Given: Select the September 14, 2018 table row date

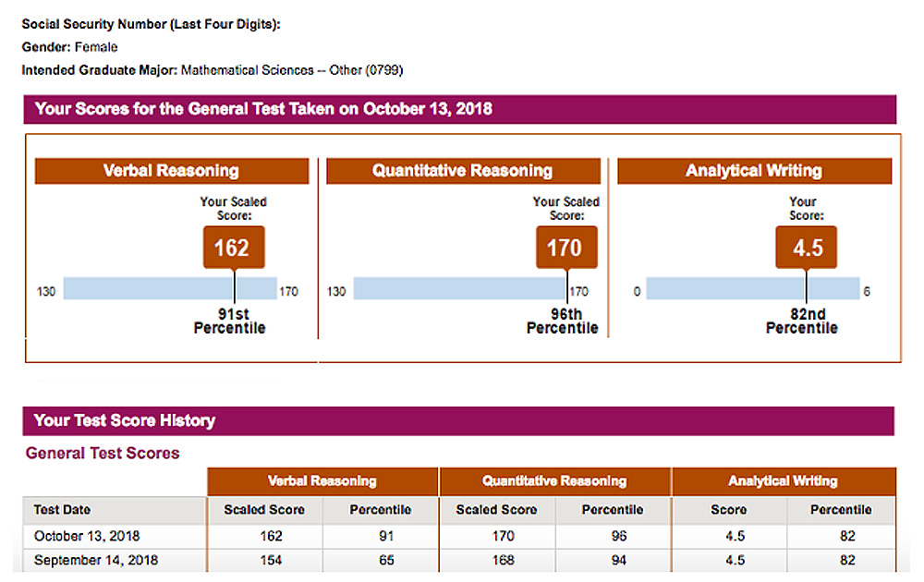Looking at the screenshot, I should (95, 560).
